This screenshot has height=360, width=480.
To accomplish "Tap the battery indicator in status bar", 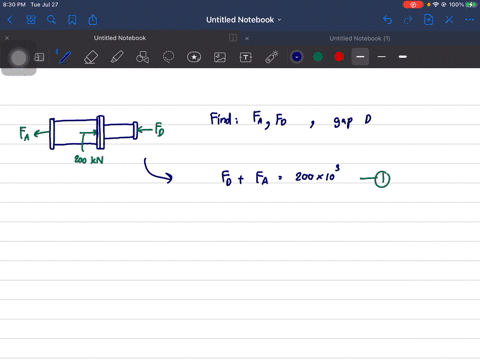I will click(471, 5).
